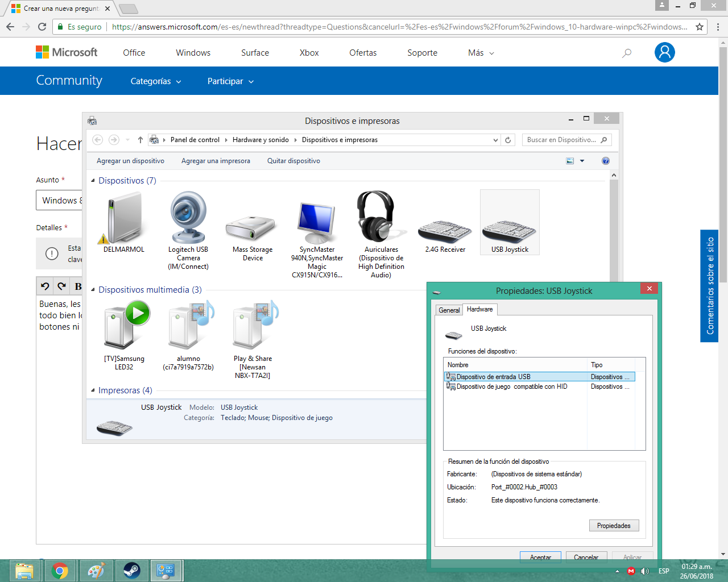Screen dimensions: 728x582
Task: Expand the Más menu
Action: click(x=481, y=53)
